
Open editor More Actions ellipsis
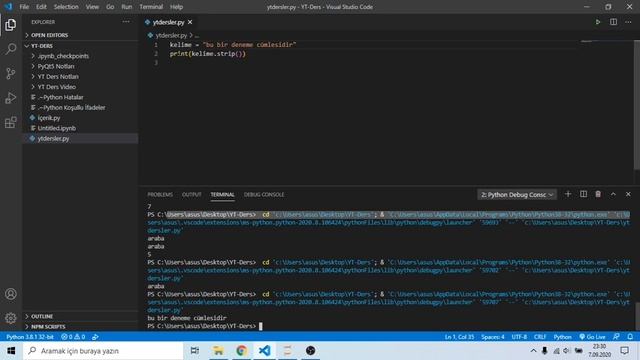point(628,22)
